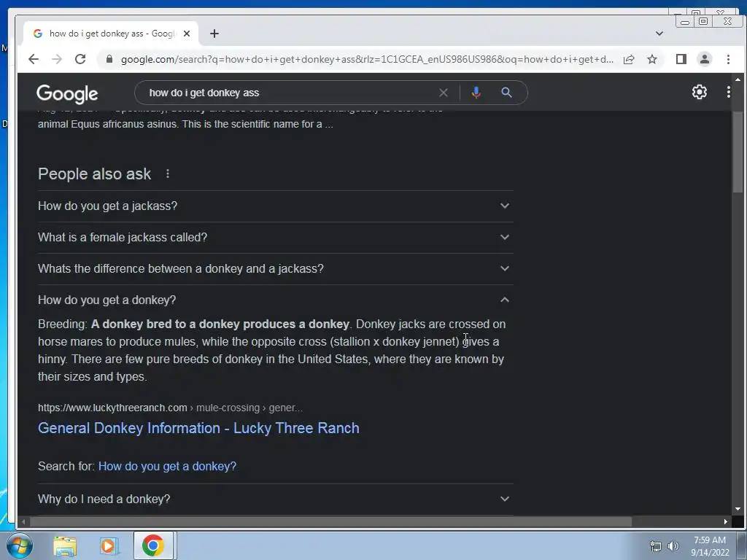Collapse 'How do you get a donkey?'

click(275, 300)
